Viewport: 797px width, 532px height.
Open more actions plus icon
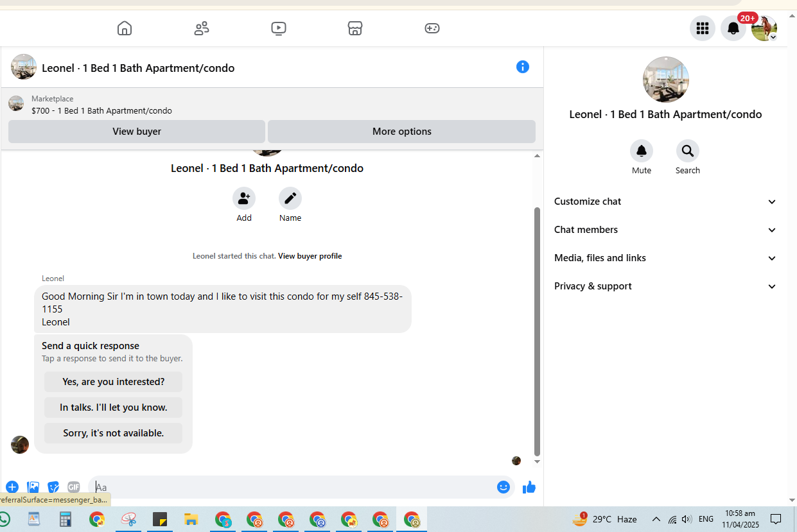[12, 487]
